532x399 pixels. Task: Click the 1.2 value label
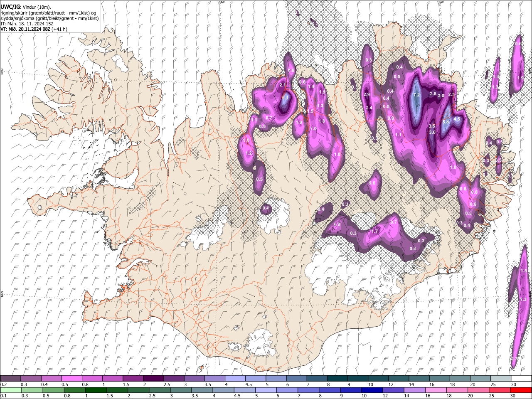[x=249, y=153]
